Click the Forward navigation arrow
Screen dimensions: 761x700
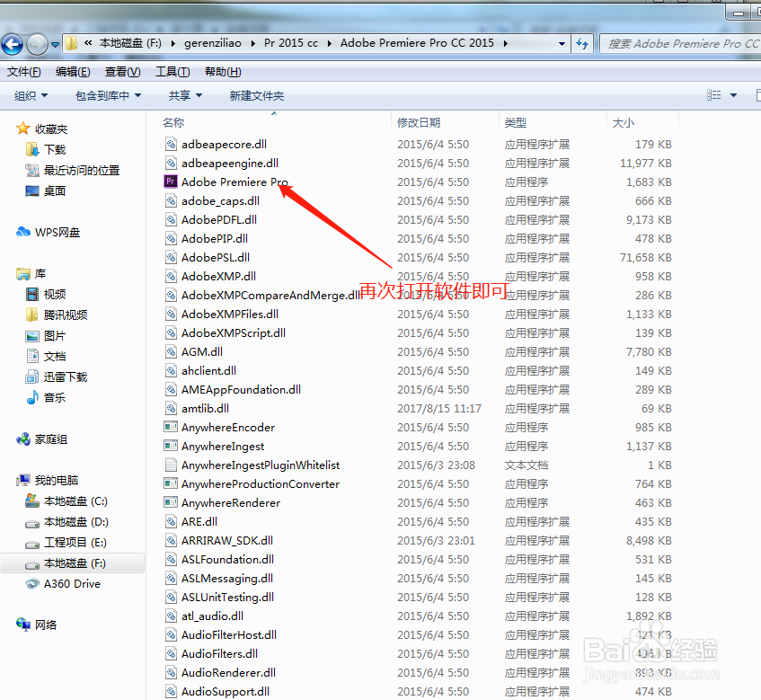37,45
